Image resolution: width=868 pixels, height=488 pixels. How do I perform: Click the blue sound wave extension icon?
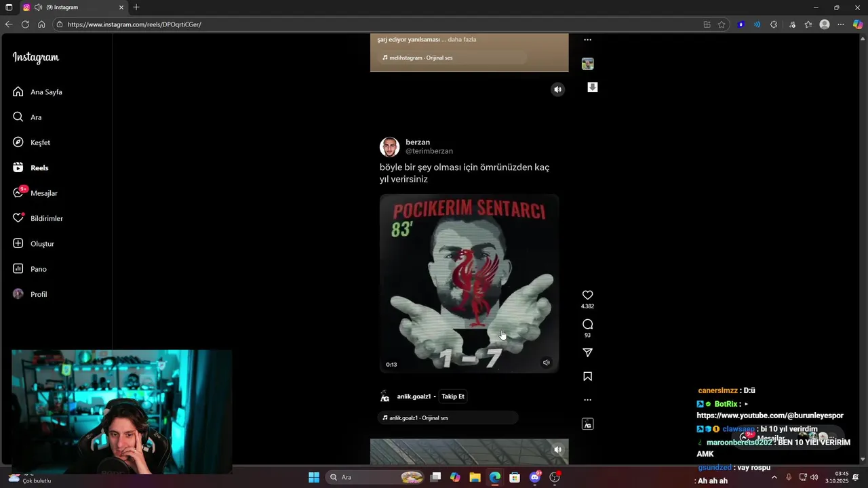coord(757,24)
